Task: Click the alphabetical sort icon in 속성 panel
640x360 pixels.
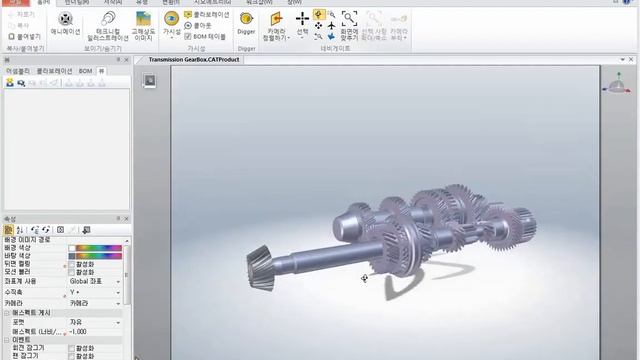Action: [20, 230]
